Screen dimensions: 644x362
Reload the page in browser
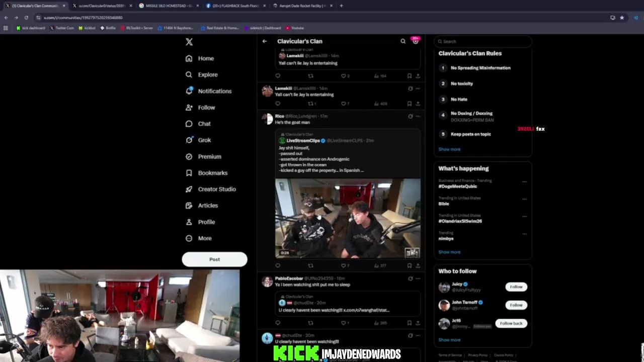click(x=26, y=18)
